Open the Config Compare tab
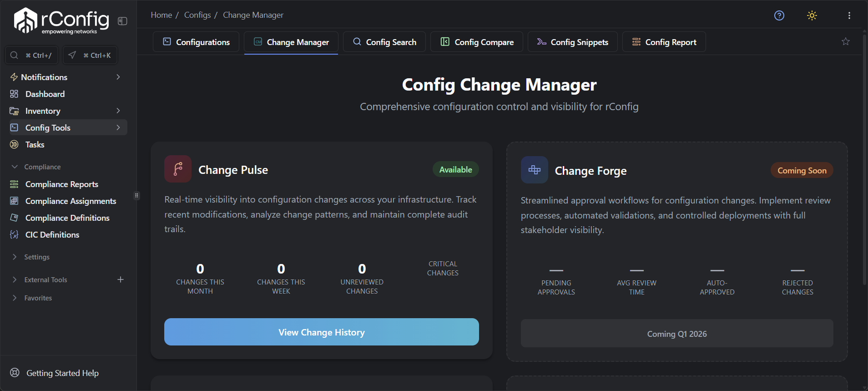Image resolution: width=868 pixels, height=391 pixels. tap(477, 42)
